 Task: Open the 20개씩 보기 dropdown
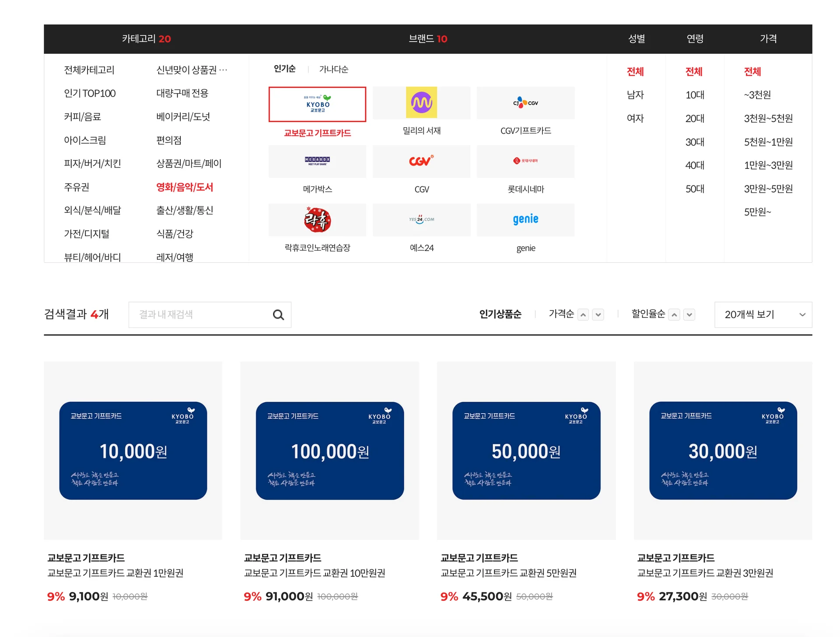coord(763,314)
